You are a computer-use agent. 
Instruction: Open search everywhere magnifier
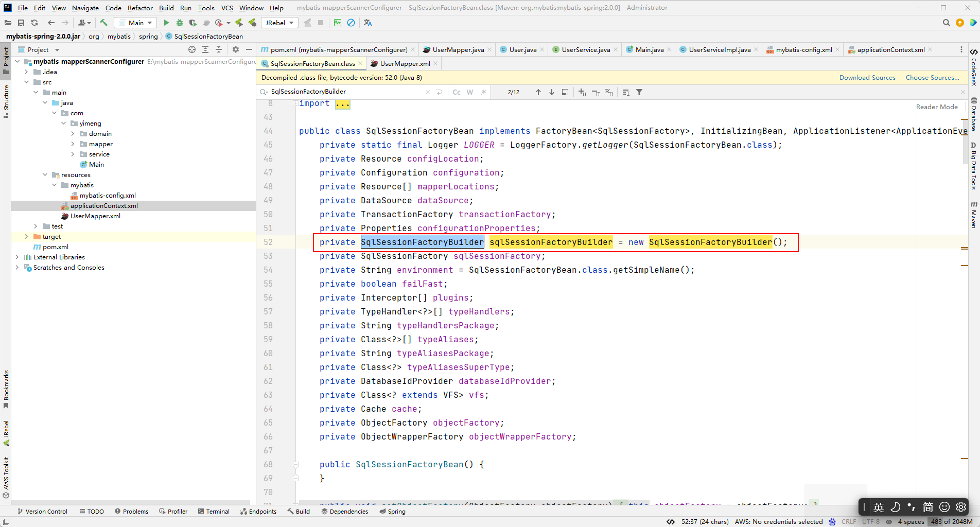coord(946,23)
